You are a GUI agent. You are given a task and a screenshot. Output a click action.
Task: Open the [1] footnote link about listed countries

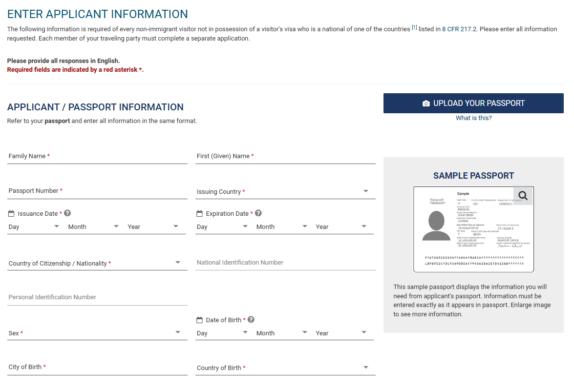414,28
